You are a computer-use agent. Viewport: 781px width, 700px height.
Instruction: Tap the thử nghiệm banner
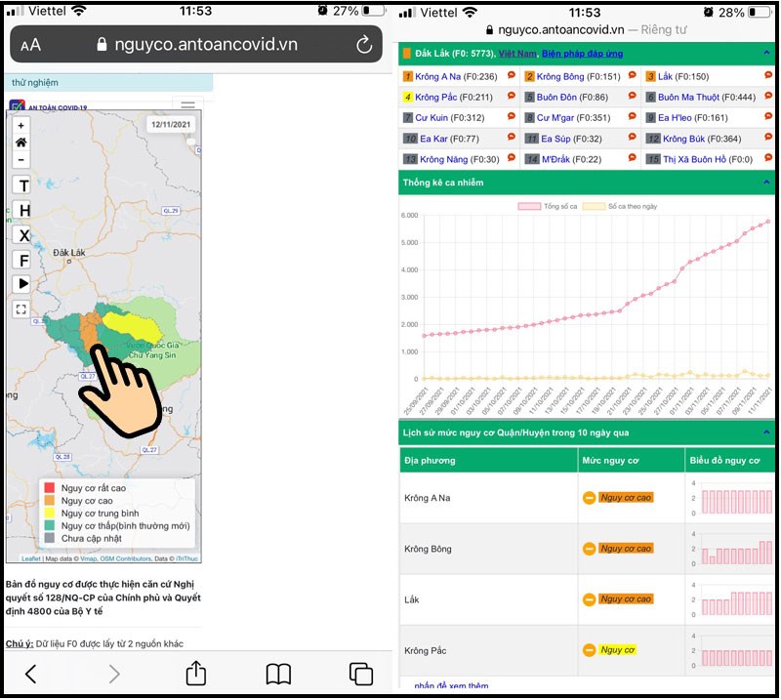(108, 83)
